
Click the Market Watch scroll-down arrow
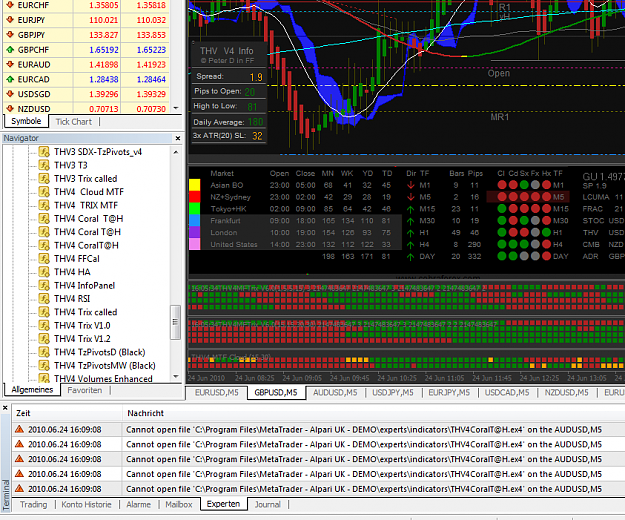(176, 108)
